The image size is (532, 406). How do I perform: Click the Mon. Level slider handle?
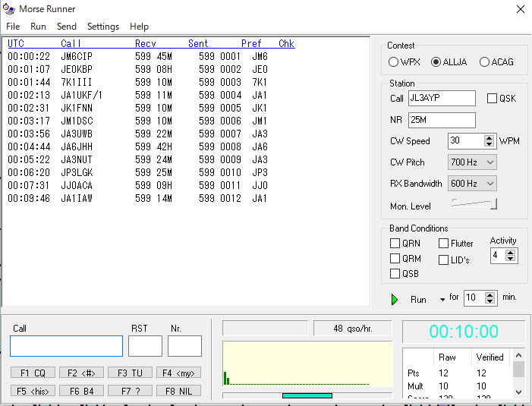tap(494, 204)
